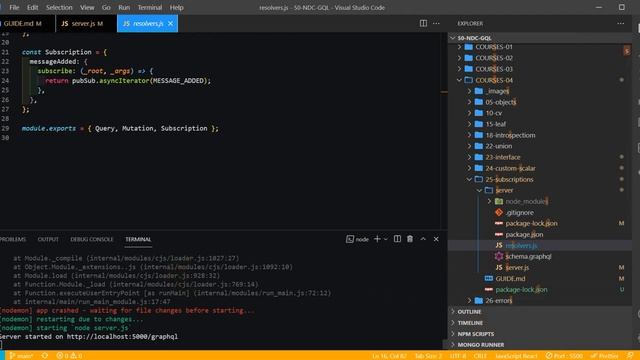This screenshot has width=640, height=360.
Task: Split the terminal panel
Action: (x=397, y=239)
